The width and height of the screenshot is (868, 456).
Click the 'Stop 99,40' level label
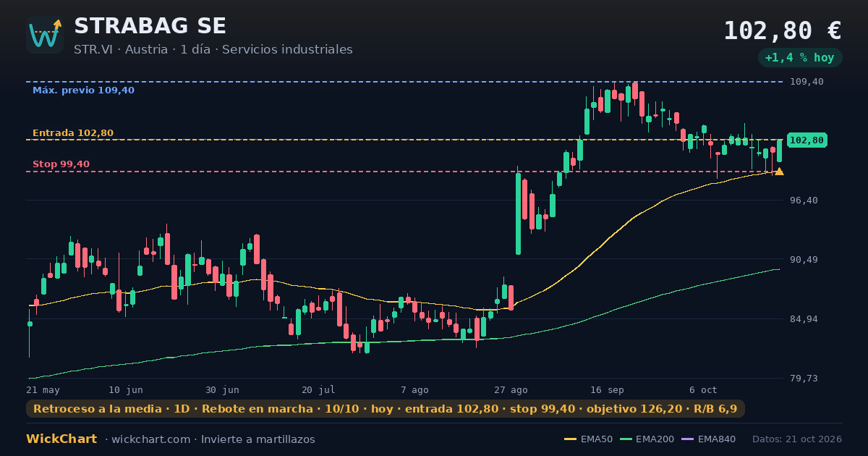tap(61, 164)
